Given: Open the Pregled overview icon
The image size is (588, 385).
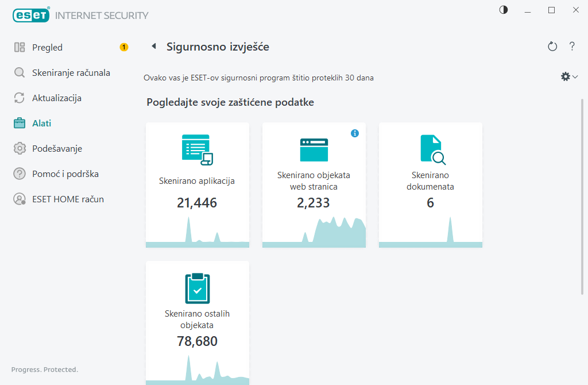Looking at the screenshot, I should (x=20, y=47).
